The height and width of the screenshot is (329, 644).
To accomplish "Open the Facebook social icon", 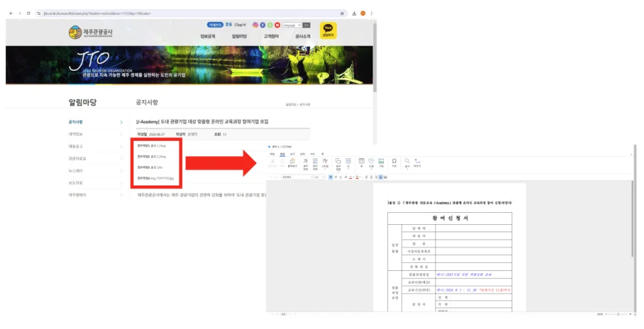I will [263, 25].
